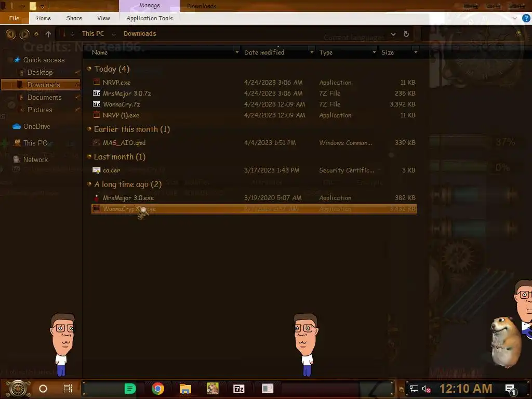The width and height of the screenshot is (532, 399).
Task: Expand the address bar history dropdown
Action: (393, 34)
